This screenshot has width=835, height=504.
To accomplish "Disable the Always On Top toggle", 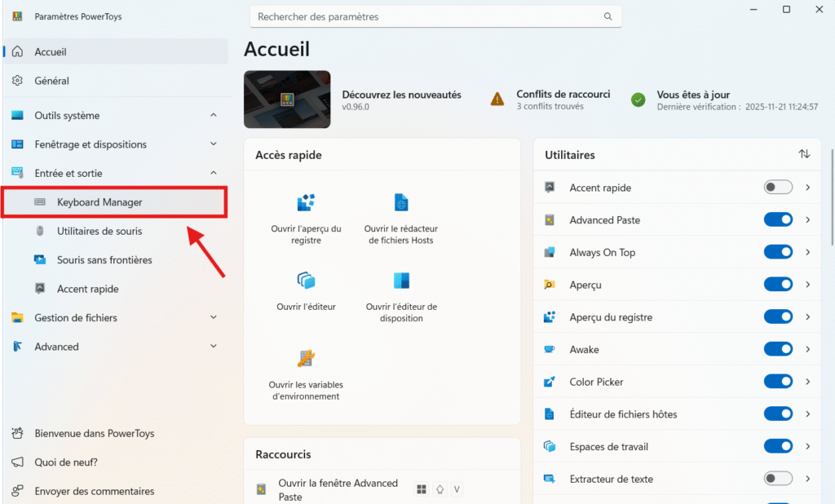I will point(778,253).
